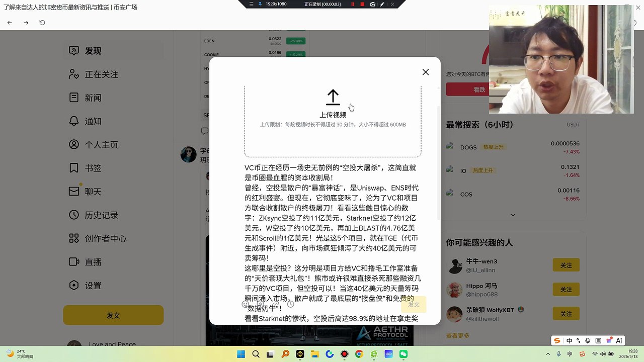Click 查看更多 link

coord(458,336)
